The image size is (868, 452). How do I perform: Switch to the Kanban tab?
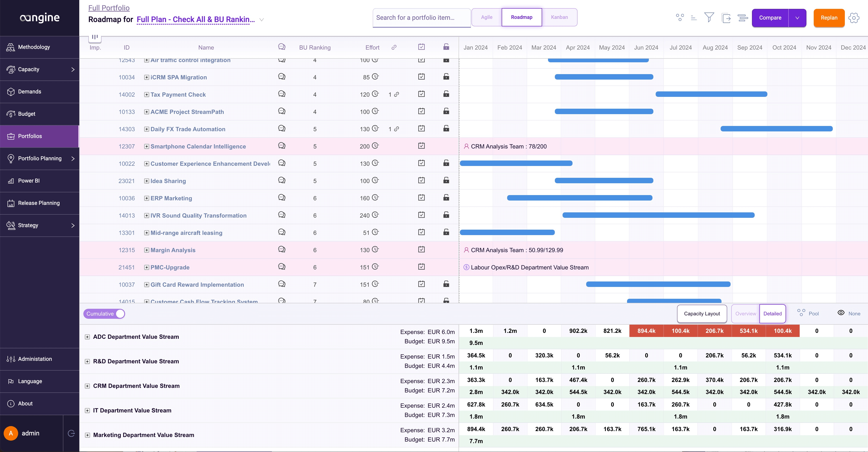click(559, 17)
